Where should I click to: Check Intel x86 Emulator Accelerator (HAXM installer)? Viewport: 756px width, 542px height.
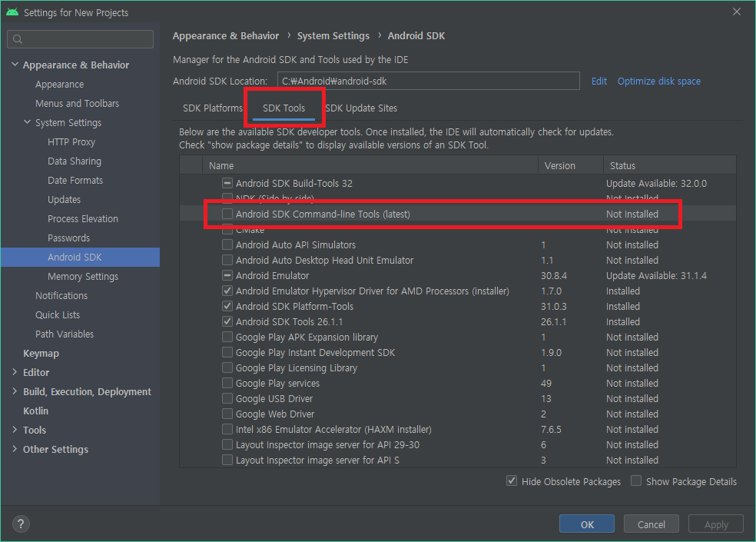click(227, 429)
